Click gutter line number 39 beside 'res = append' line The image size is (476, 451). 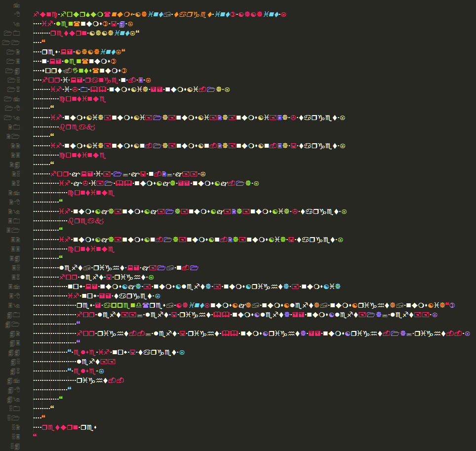(x=14, y=305)
